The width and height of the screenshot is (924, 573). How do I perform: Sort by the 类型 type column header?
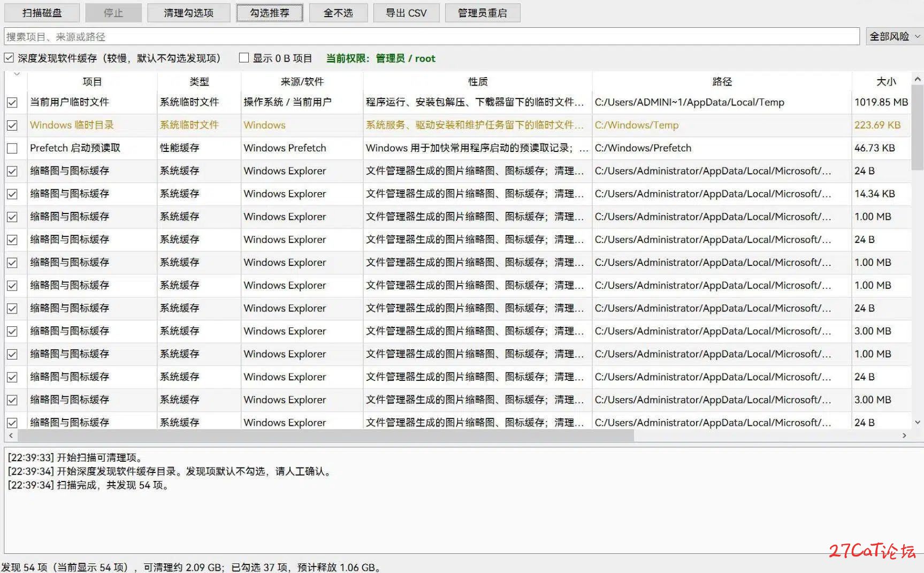point(199,81)
